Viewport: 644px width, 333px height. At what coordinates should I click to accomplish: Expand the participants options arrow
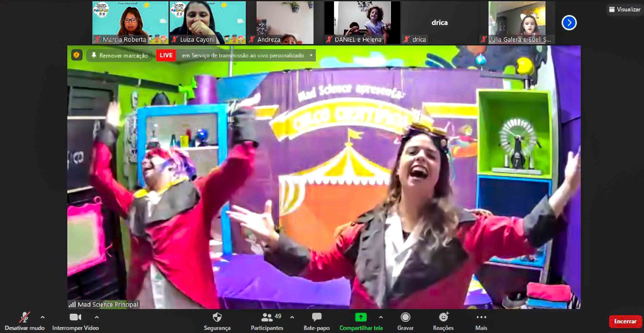[x=292, y=317]
